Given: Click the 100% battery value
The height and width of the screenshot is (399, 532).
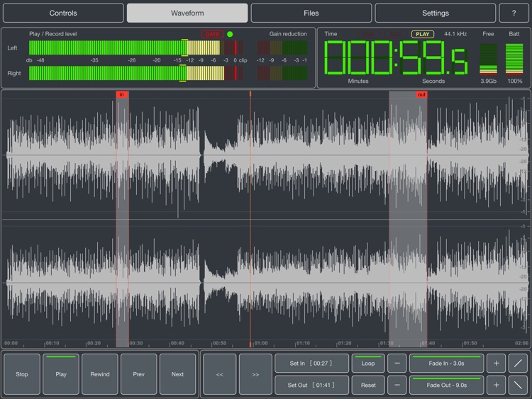Looking at the screenshot, I should 515,81.
